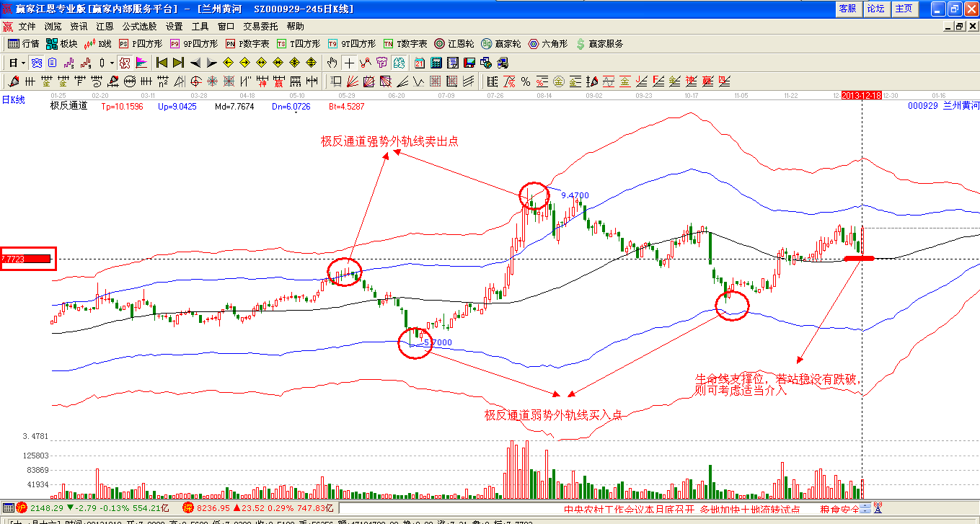This screenshot has width=980, height=524.
Task: Click the 客服 button in title bar
Action: tap(848, 9)
